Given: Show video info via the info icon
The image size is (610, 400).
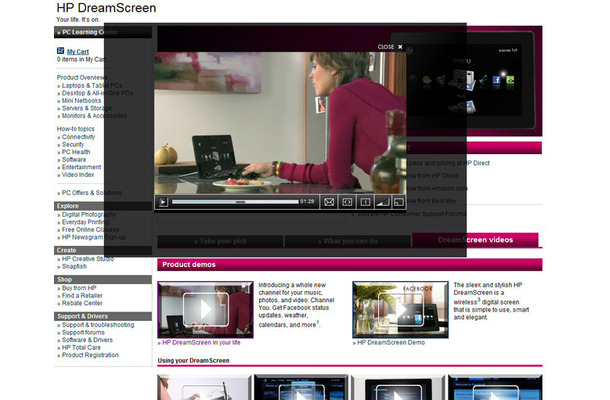Looking at the screenshot, I should pyautogui.click(x=365, y=202).
